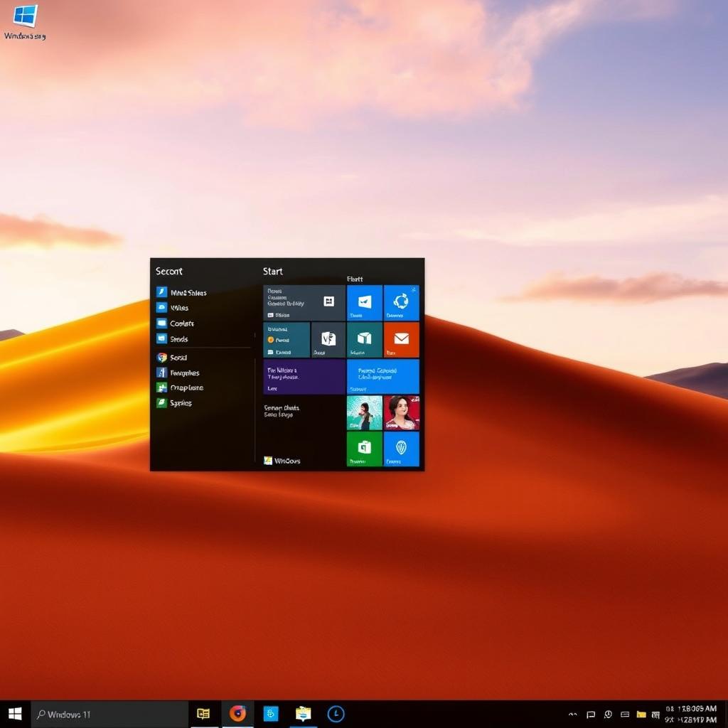Viewport: 728px width, 728px height.
Task: Launch Firefox from the taskbar
Action: [237, 714]
